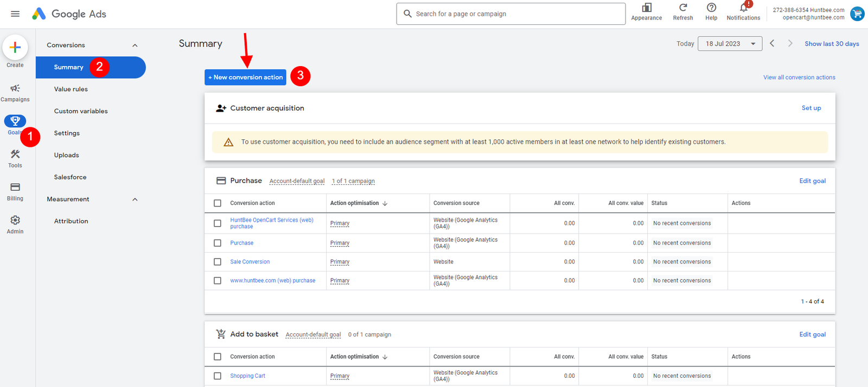Click View all conversion actions link
868x387 pixels.
pyautogui.click(x=799, y=78)
